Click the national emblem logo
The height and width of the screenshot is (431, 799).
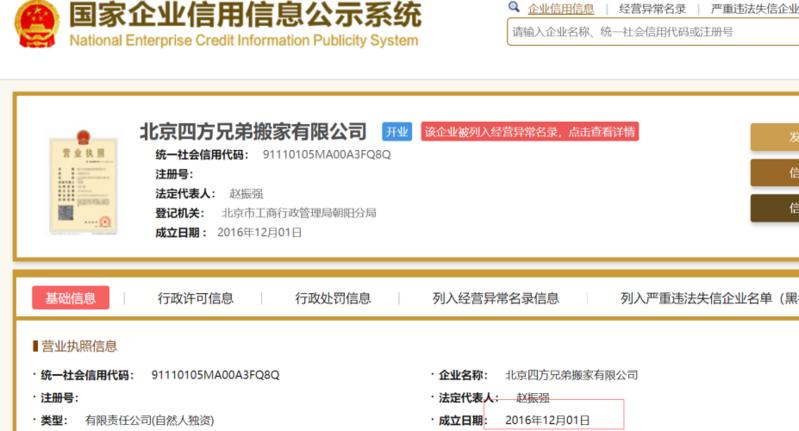pyautogui.click(x=37, y=24)
